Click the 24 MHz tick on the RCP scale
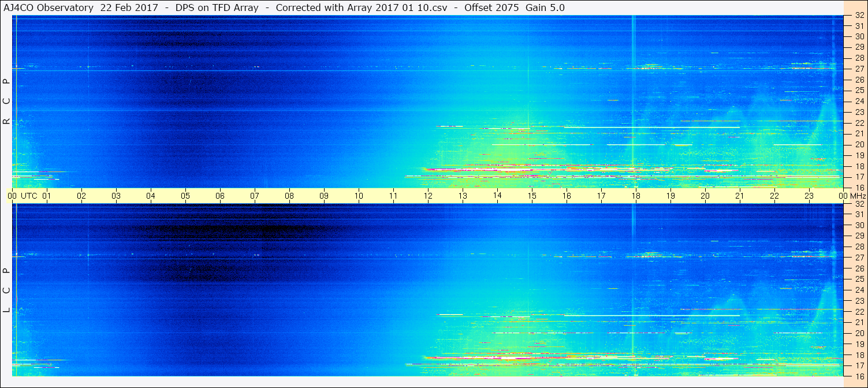Viewport: 868px width, 388px height. coord(859,101)
